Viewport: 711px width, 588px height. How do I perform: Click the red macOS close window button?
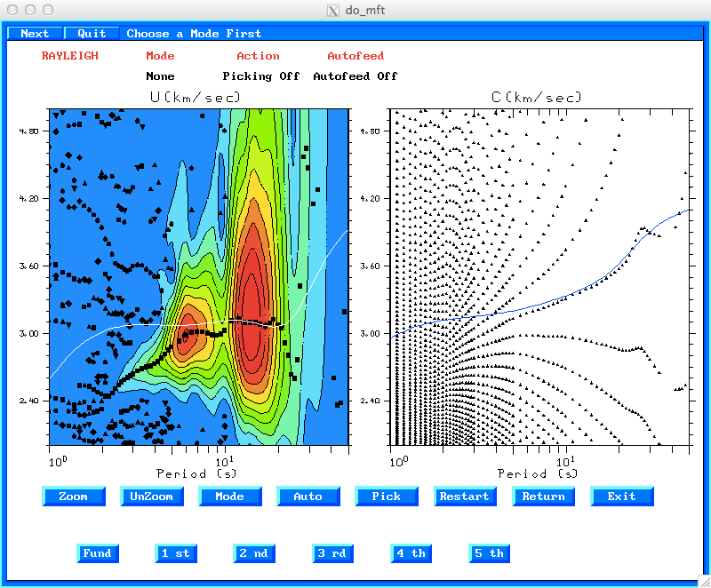pos(13,10)
